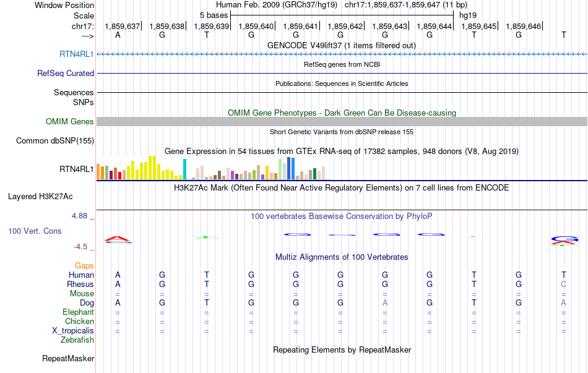The width and height of the screenshot is (588, 373).
Task: Click the RepeatMasker track label
Action: pos(68,358)
